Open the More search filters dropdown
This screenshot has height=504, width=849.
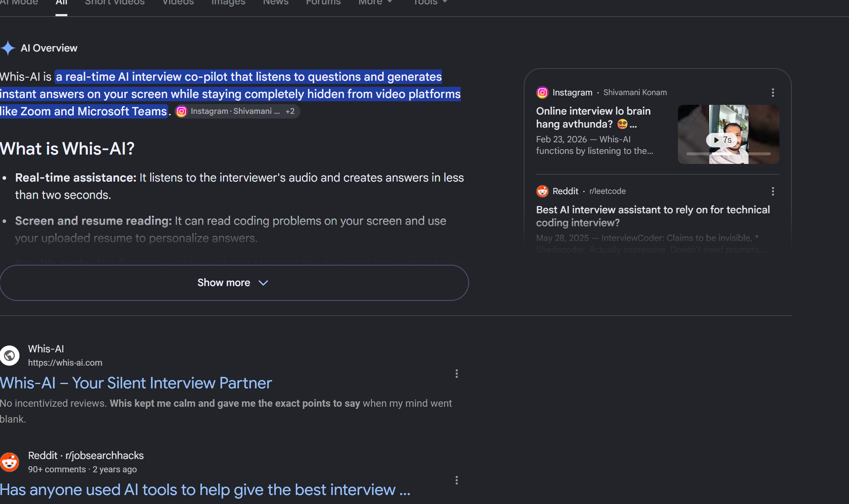click(375, 2)
